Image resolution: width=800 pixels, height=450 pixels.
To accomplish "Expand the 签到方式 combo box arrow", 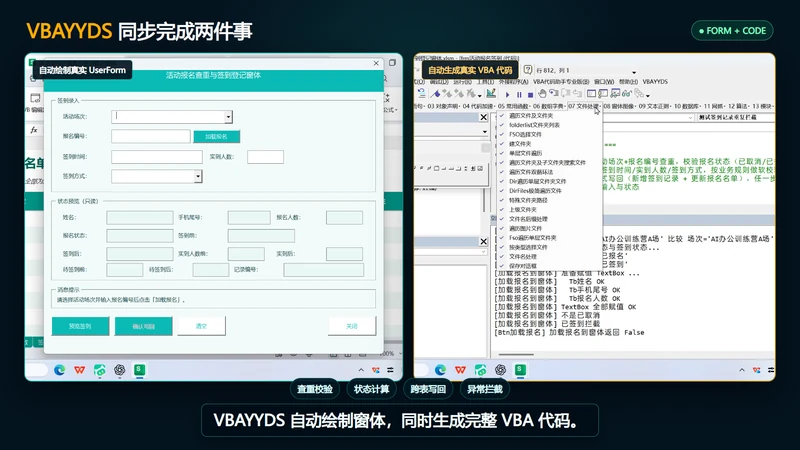I will click(197, 177).
